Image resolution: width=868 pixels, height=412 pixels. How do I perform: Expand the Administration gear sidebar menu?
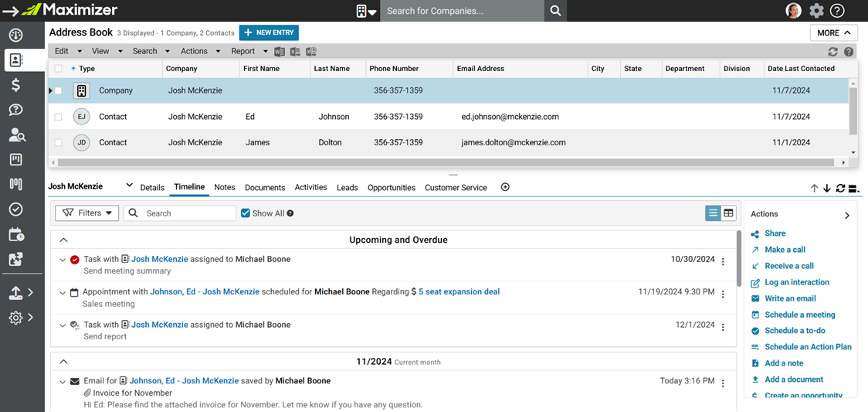click(x=22, y=317)
